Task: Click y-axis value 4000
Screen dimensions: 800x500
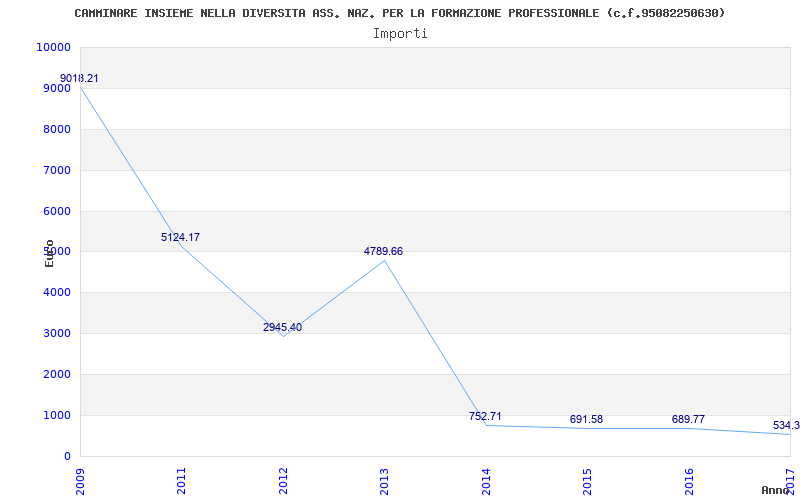Action: point(56,292)
